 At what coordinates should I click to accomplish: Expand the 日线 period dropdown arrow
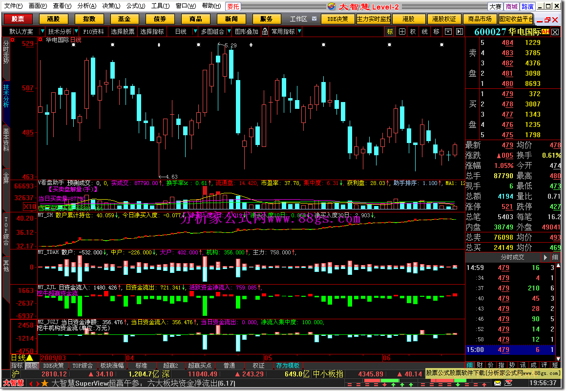(195, 31)
